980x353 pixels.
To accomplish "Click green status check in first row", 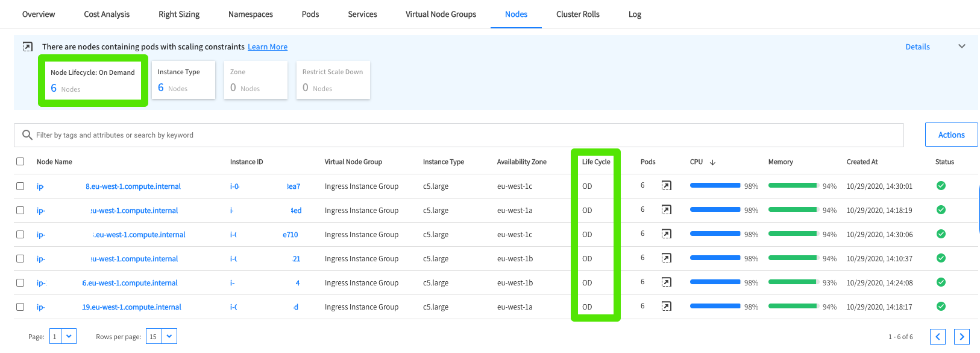I will tap(941, 186).
